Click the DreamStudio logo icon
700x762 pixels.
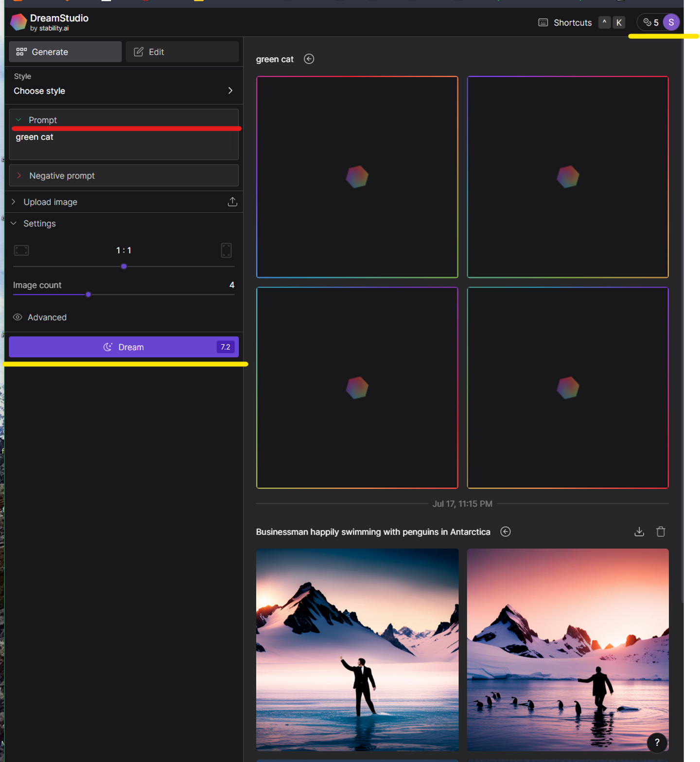click(18, 22)
